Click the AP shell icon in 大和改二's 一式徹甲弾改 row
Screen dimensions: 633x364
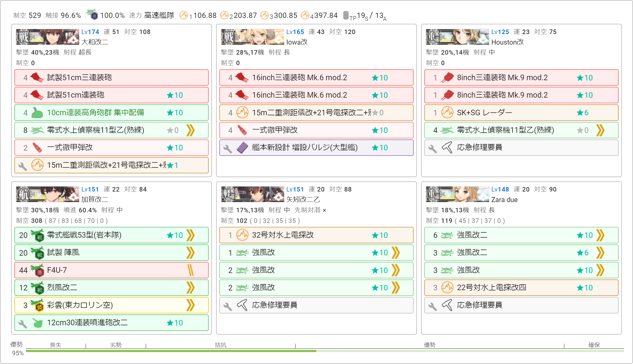click(37, 147)
